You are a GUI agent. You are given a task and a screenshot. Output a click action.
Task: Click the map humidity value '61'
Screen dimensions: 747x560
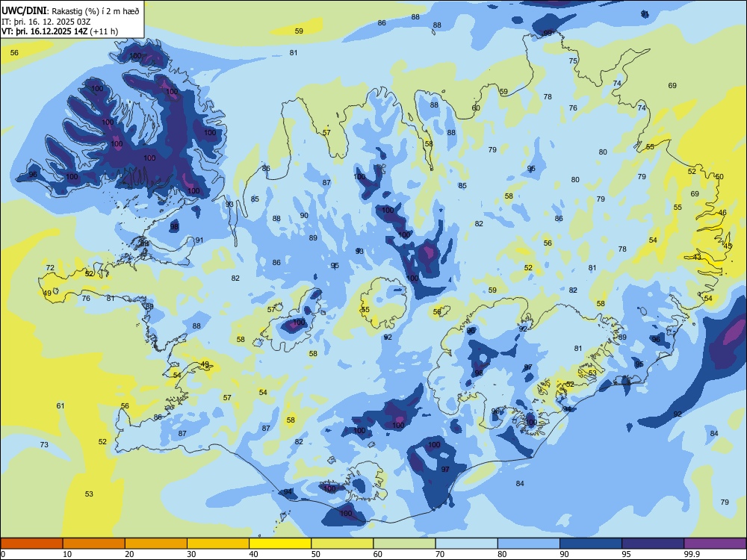pyautogui.click(x=61, y=405)
